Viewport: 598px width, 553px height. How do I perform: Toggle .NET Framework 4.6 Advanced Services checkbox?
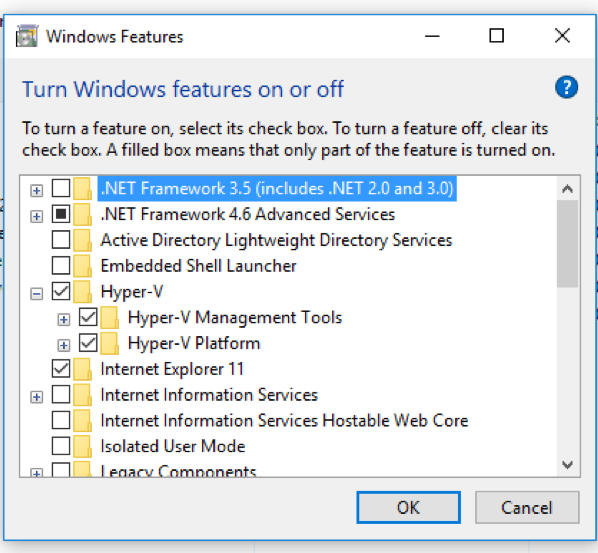(61, 214)
